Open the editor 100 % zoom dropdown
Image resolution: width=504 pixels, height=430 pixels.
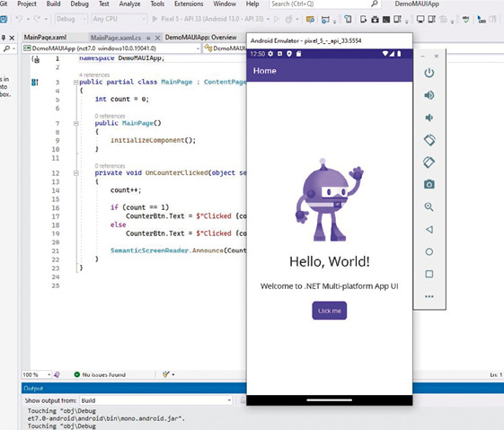point(37,374)
